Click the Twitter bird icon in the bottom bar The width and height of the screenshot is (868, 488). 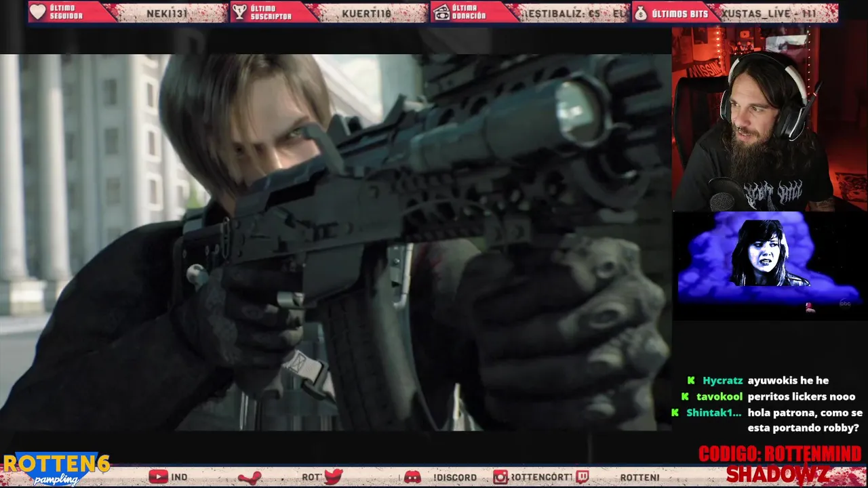(x=333, y=476)
